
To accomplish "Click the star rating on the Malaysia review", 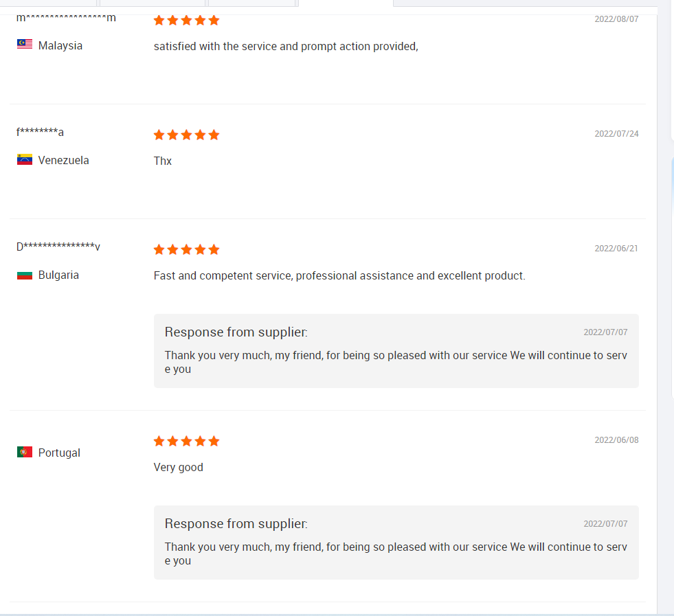I will click(x=186, y=21).
